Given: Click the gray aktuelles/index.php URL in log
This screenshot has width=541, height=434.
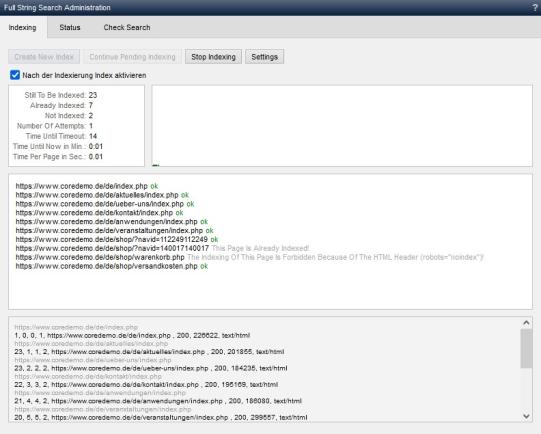Looking at the screenshot, I should [91, 344].
